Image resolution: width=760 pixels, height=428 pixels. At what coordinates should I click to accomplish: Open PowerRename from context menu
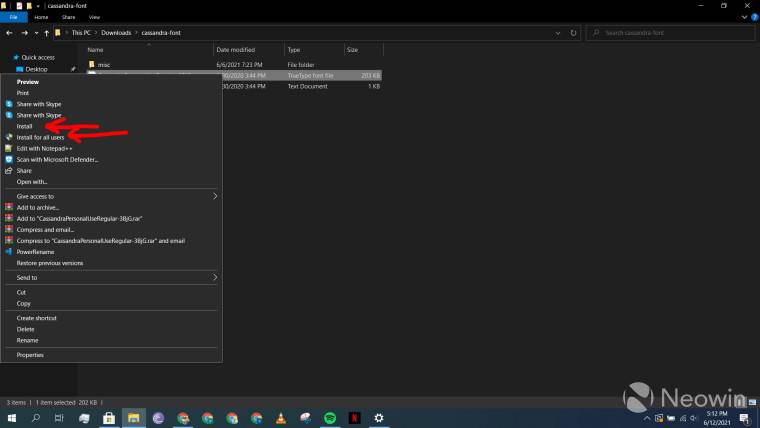[34, 252]
